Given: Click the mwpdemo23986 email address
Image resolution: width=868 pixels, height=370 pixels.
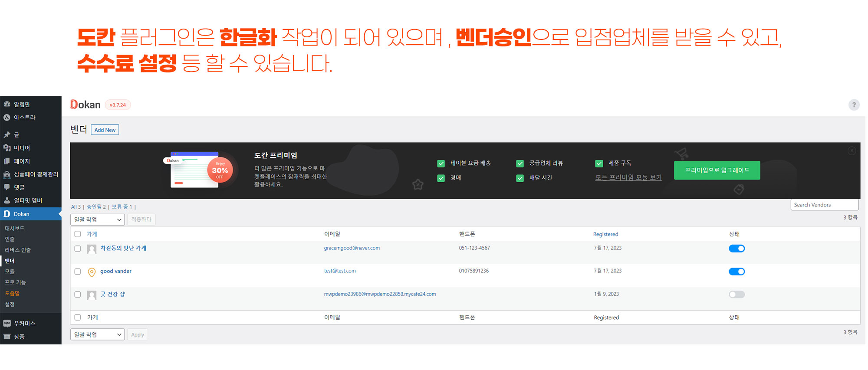Looking at the screenshot, I should [380, 294].
